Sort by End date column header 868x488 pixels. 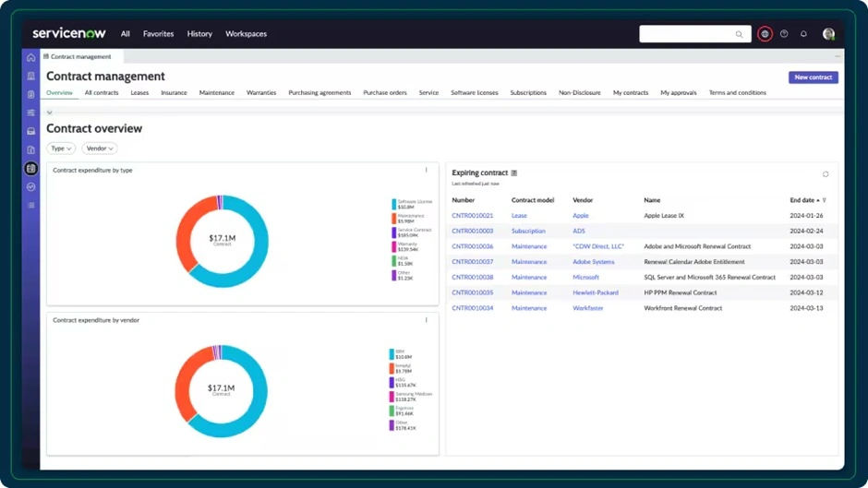click(x=802, y=200)
